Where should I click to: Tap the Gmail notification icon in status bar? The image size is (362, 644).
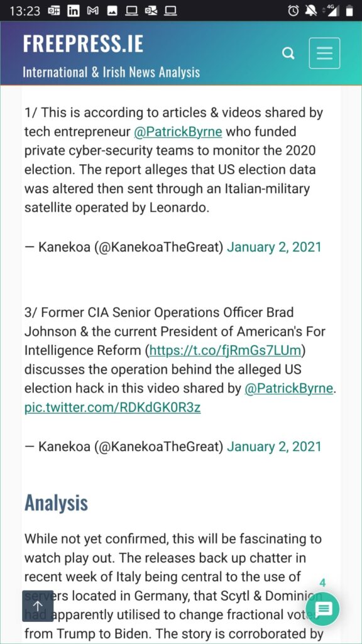click(93, 11)
